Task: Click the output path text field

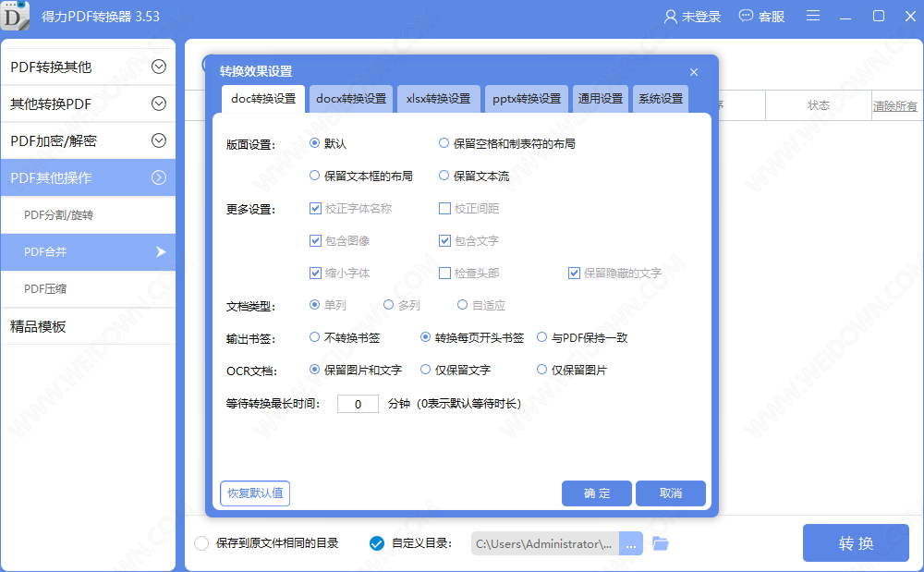Action: (544, 543)
